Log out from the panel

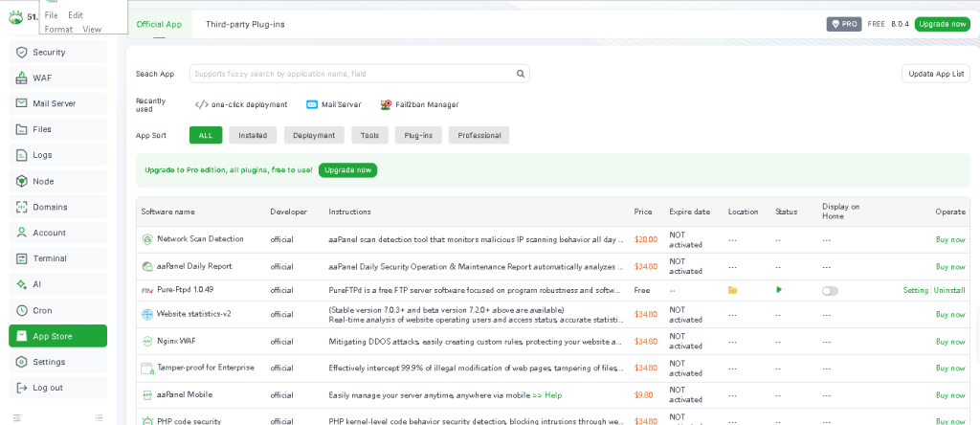click(x=57, y=388)
